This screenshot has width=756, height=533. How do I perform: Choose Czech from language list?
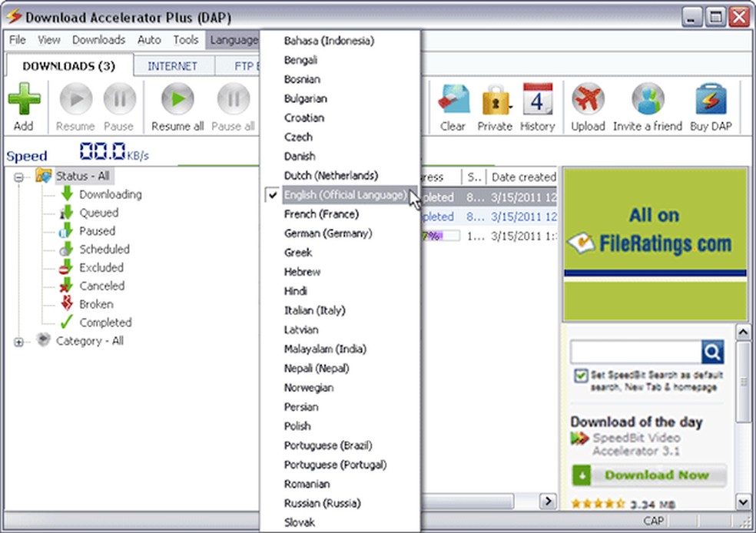point(340,137)
